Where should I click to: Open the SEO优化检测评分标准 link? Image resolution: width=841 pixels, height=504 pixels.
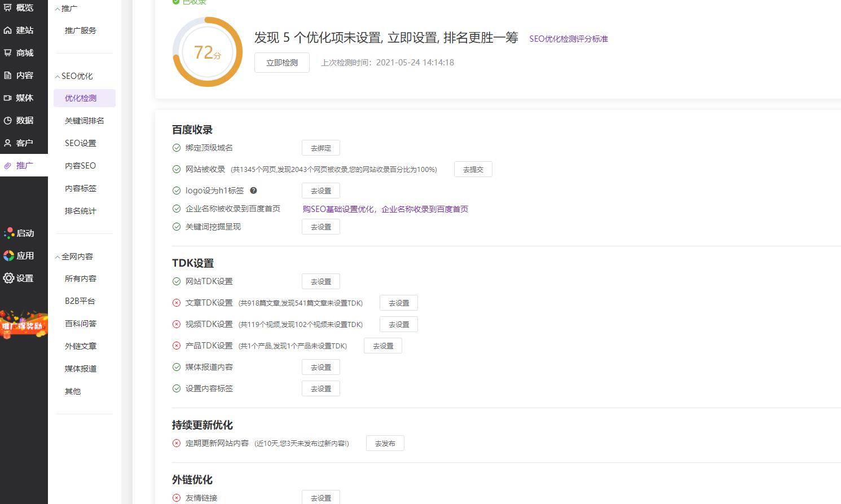pos(569,39)
